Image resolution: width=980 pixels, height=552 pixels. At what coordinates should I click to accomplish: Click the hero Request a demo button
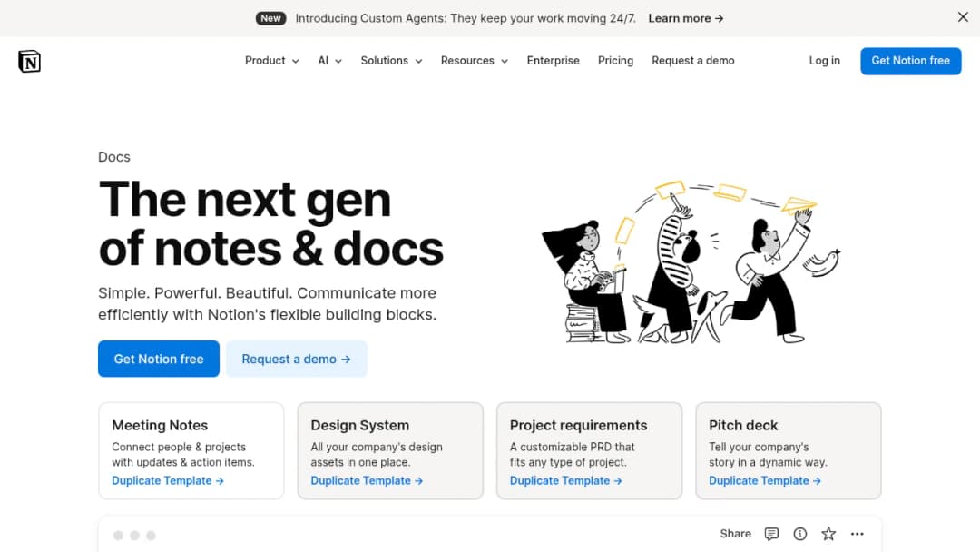296,359
